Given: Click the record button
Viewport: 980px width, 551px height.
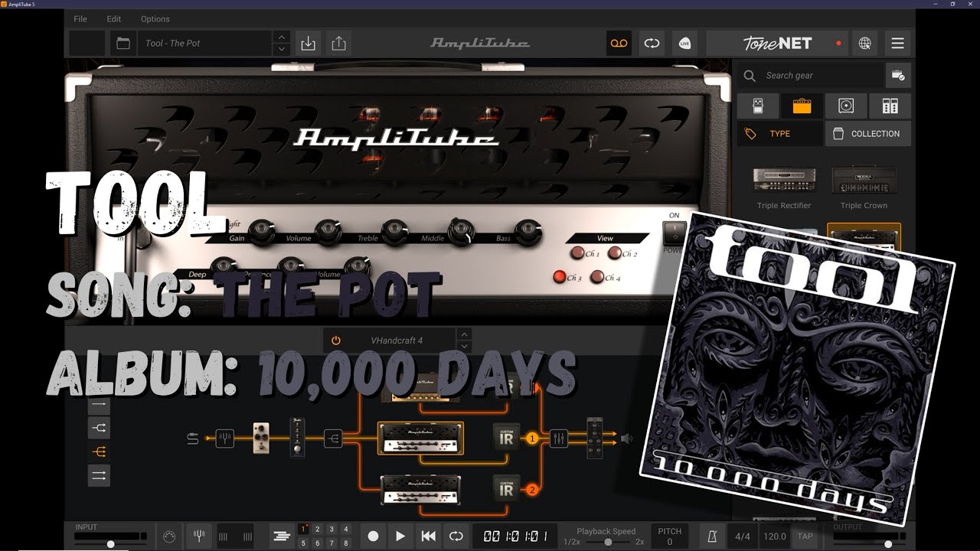Looking at the screenshot, I should pyautogui.click(x=373, y=536).
